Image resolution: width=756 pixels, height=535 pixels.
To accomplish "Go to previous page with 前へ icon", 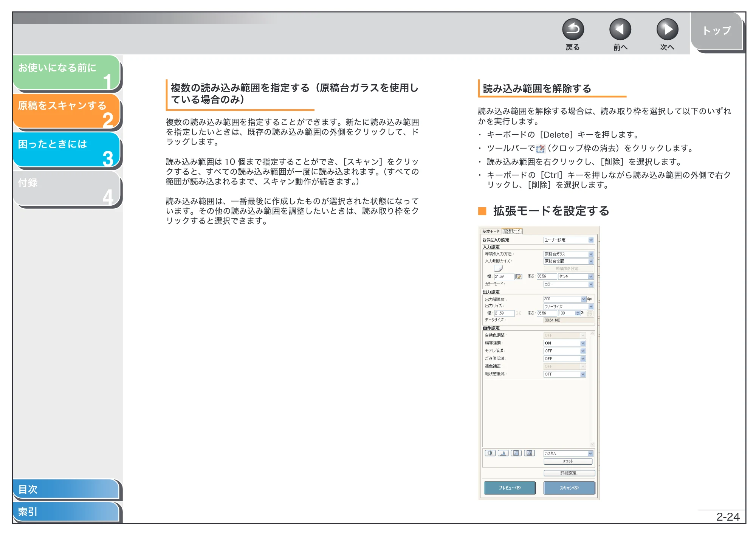I will [x=620, y=29].
